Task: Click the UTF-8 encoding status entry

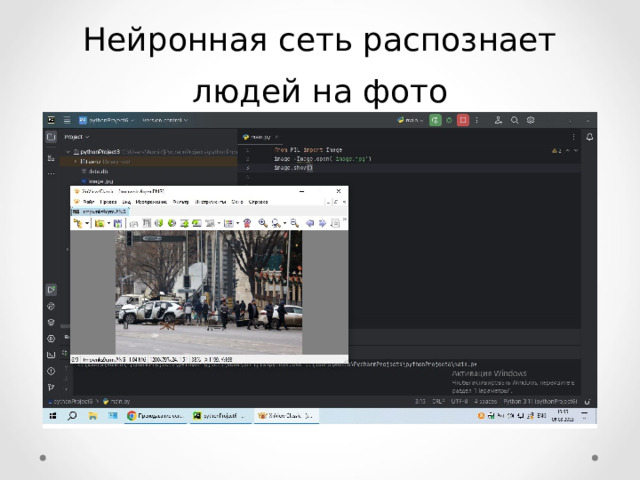Action: 459,402
